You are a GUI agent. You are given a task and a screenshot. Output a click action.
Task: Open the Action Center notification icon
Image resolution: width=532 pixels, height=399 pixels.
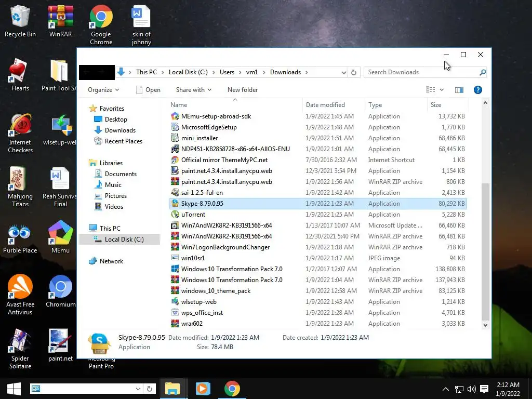(x=484, y=389)
